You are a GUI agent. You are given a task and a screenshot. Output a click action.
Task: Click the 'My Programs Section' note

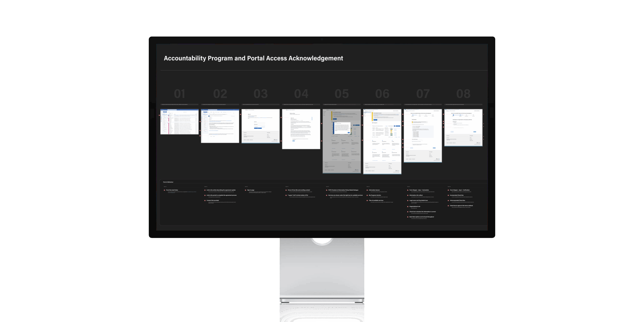(x=375, y=195)
